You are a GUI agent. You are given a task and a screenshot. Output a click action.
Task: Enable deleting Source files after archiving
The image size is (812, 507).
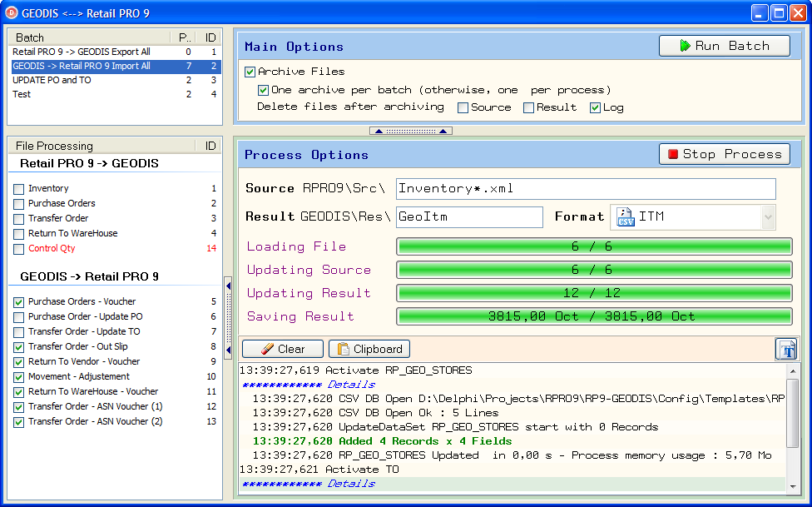tap(463, 107)
